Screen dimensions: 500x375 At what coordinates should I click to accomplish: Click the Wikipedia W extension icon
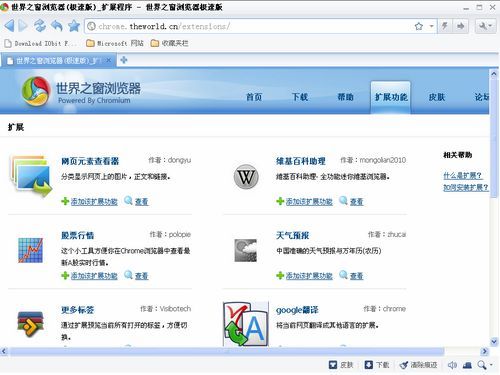point(246,177)
